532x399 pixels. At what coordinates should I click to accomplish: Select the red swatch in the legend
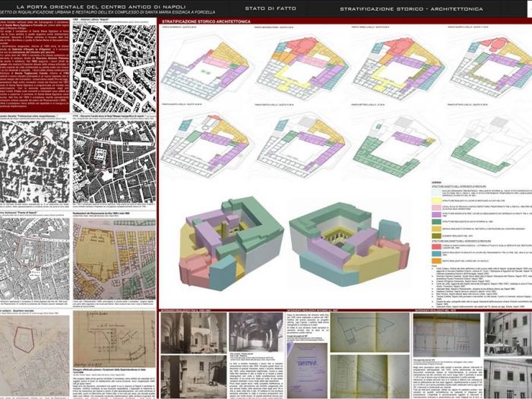pos(436,247)
